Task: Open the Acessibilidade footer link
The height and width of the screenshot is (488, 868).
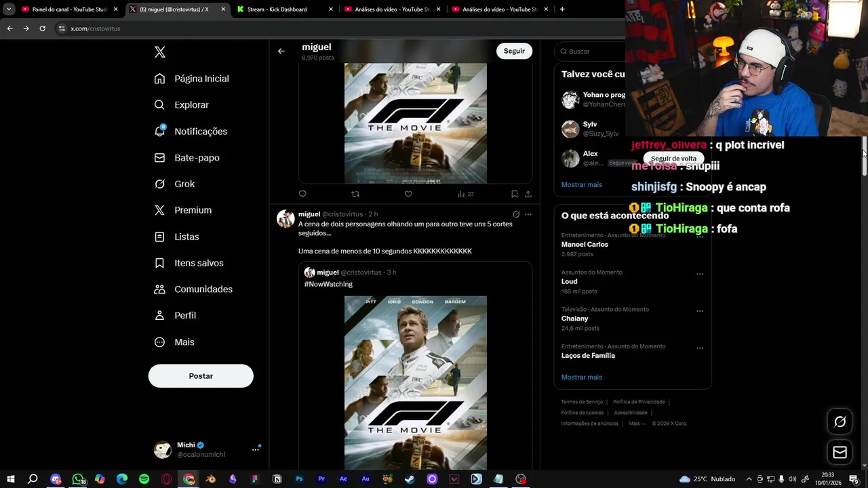Action: [631, 413]
